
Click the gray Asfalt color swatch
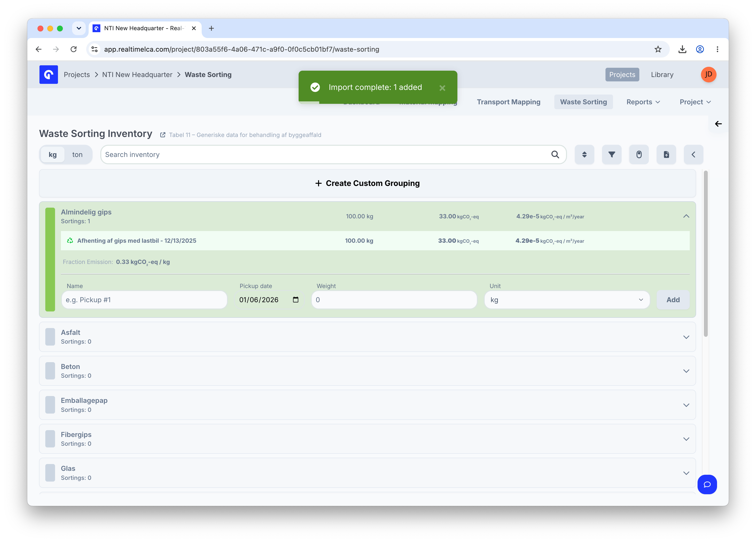(x=50, y=337)
